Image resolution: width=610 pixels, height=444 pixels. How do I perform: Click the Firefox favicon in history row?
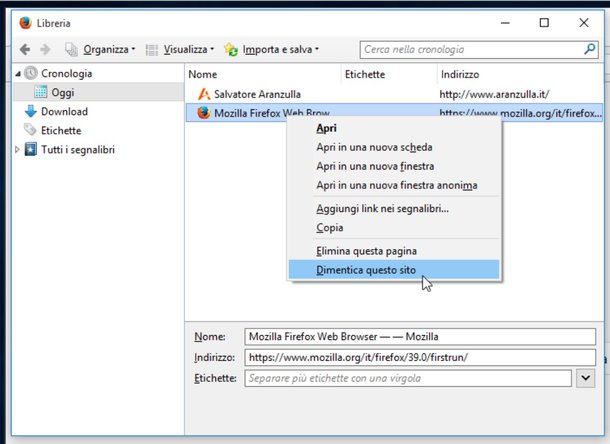click(x=203, y=113)
